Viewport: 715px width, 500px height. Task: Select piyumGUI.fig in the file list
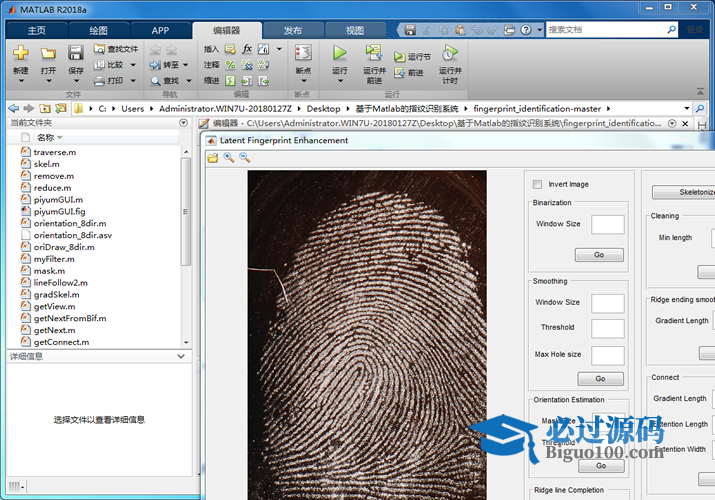58,212
